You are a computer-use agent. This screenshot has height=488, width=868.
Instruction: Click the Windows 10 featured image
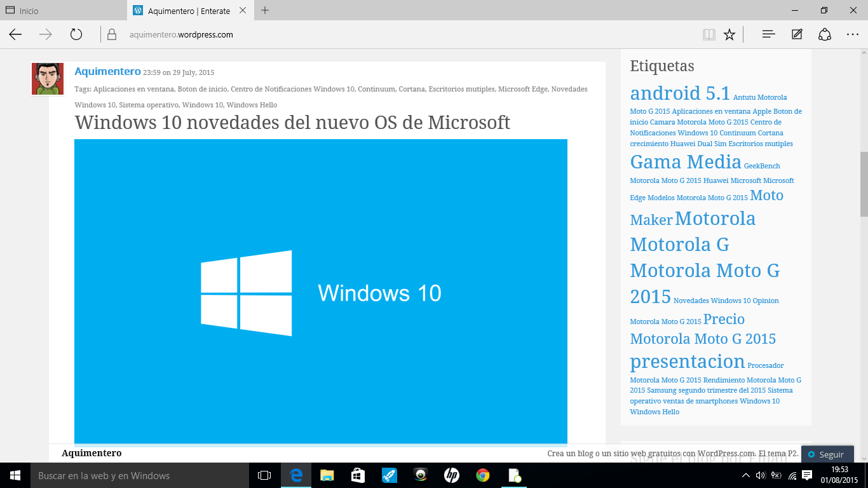tap(320, 291)
